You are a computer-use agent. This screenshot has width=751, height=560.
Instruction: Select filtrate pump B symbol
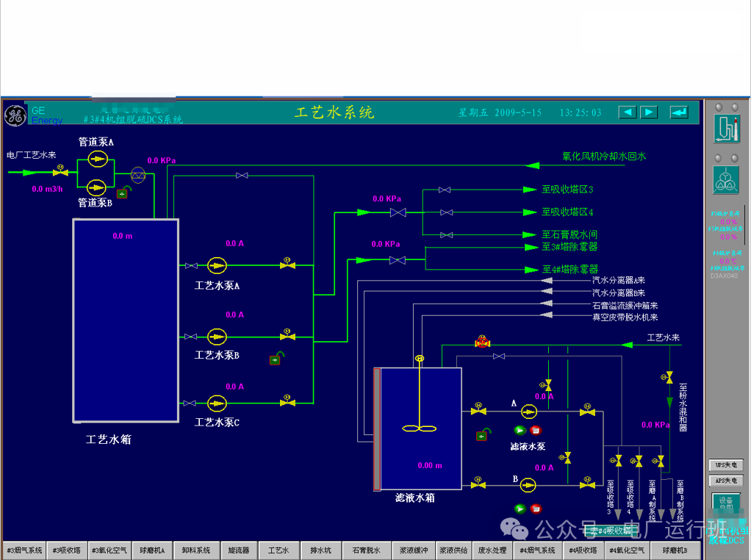[x=528, y=485]
